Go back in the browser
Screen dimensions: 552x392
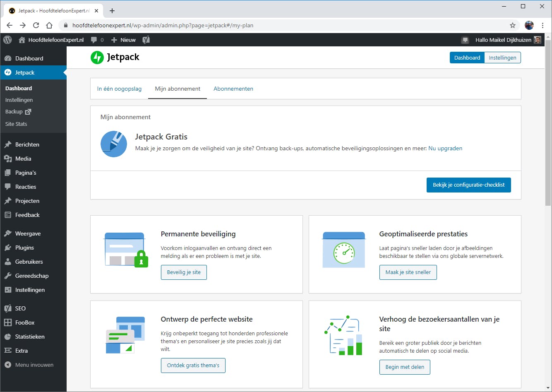(10, 25)
